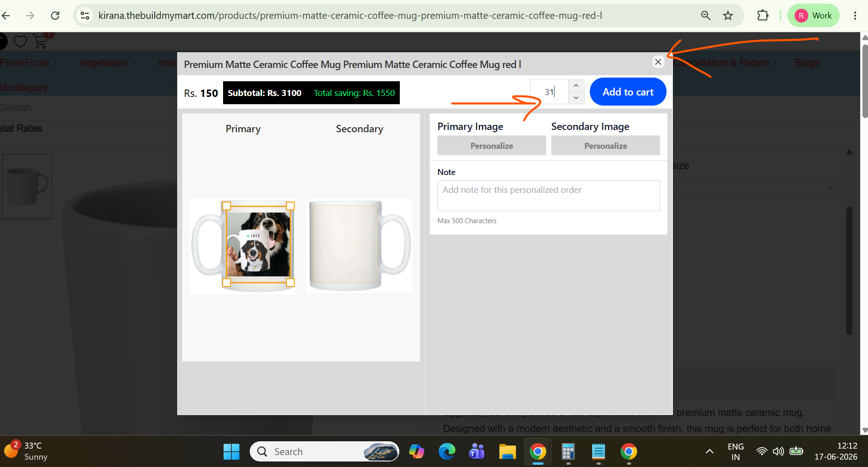Open the shopping cart icon
This screenshot has height=467, width=868.
(x=41, y=41)
